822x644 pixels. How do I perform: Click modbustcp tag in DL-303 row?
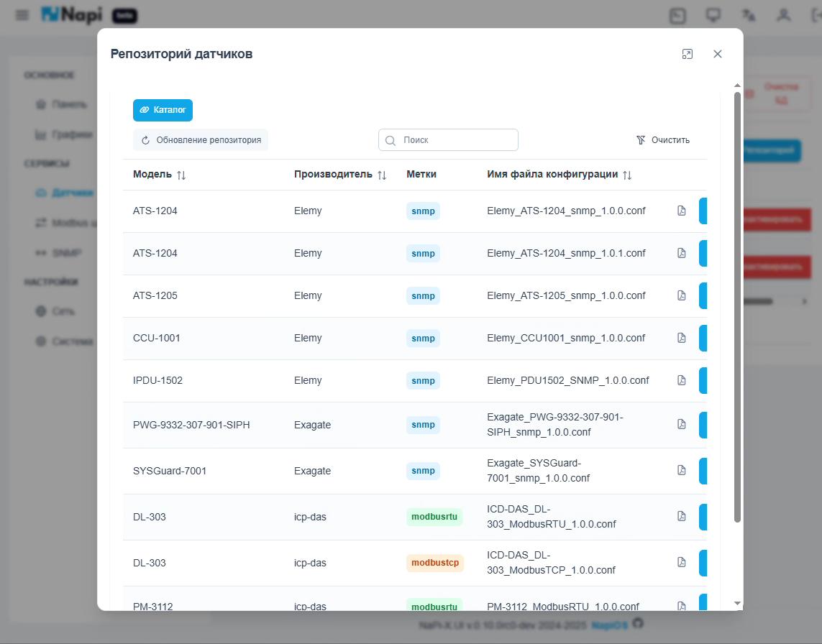434,562
